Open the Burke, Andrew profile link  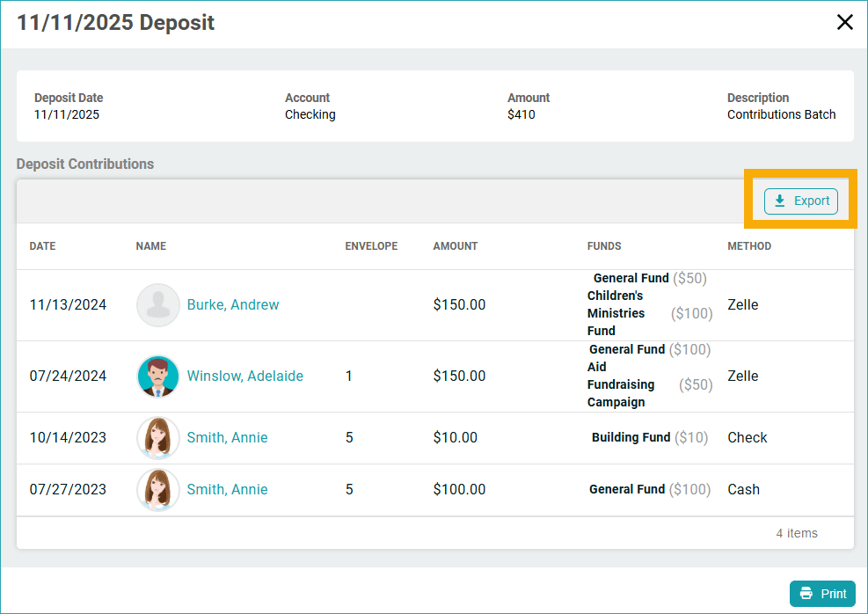tap(233, 305)
